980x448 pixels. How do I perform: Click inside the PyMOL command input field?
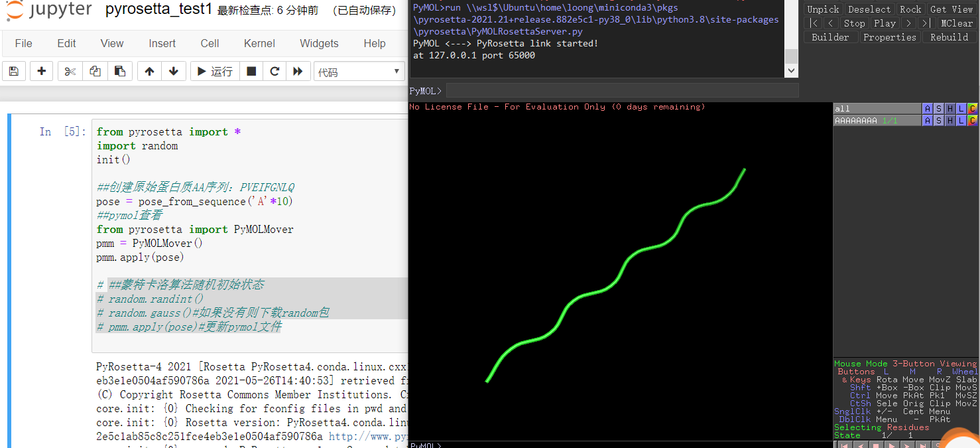point(597,90)
